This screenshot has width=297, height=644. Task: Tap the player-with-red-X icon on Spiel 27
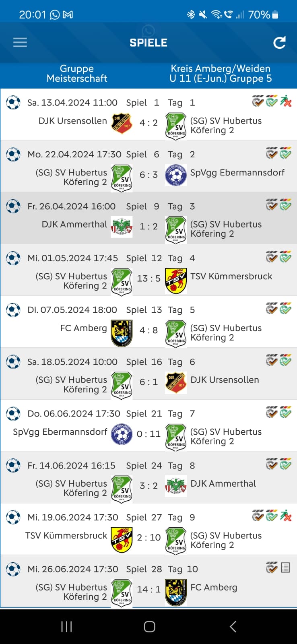[286, 516]
